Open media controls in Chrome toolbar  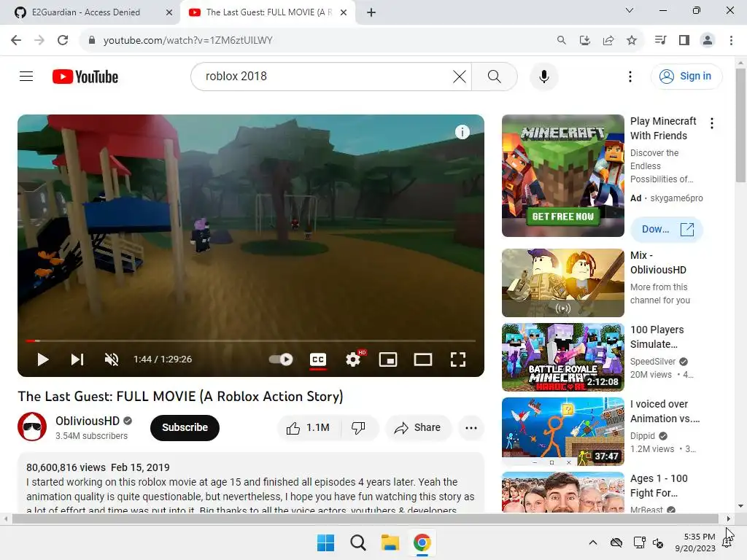pos(661,40)
